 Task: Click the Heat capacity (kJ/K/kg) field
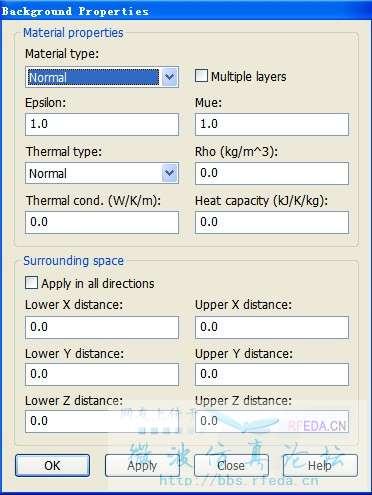point(272,222)
